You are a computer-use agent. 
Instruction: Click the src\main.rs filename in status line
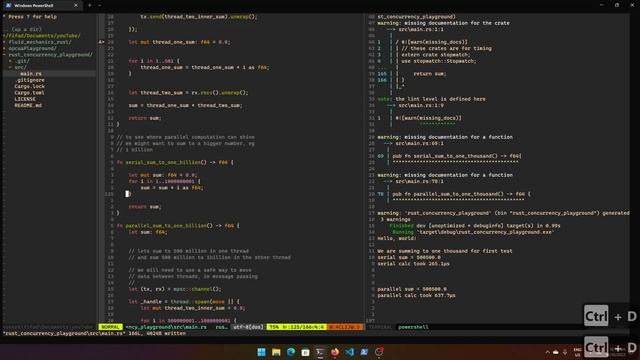coord(166,327)
